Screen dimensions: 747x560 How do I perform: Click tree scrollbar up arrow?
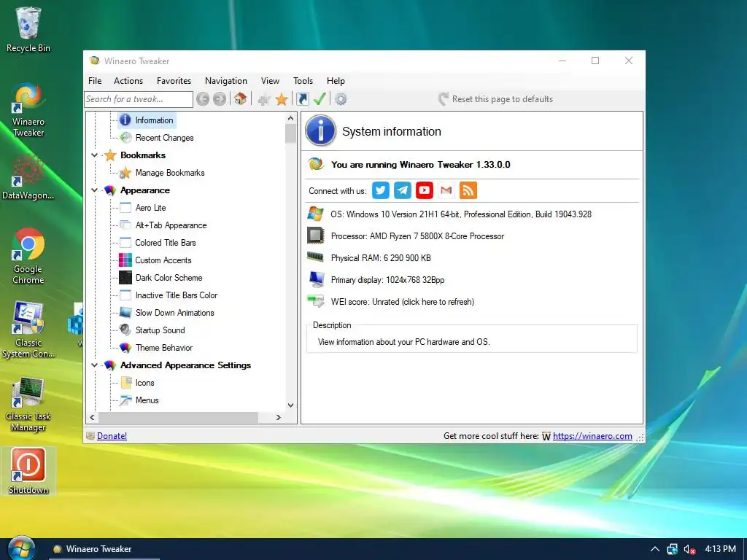290,117
